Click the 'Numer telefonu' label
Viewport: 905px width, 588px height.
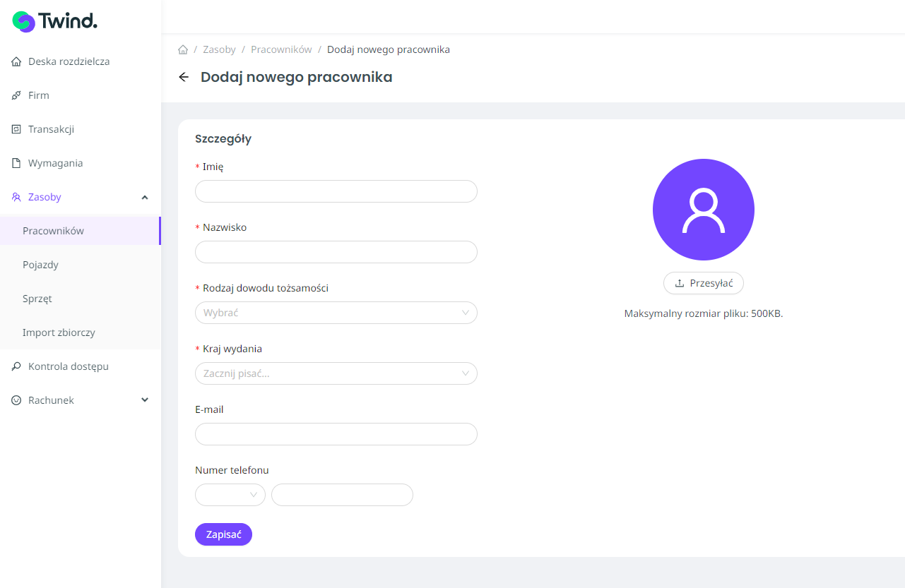232,470
